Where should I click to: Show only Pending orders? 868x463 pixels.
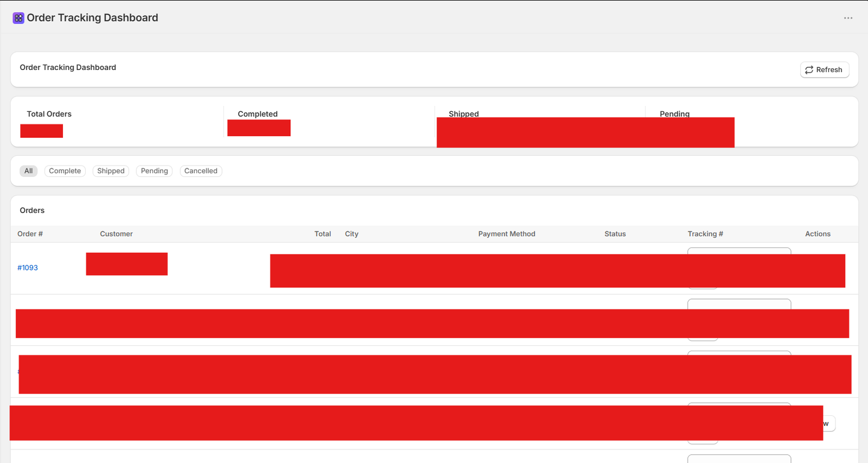pyautogui.click(x=155, y=171)
